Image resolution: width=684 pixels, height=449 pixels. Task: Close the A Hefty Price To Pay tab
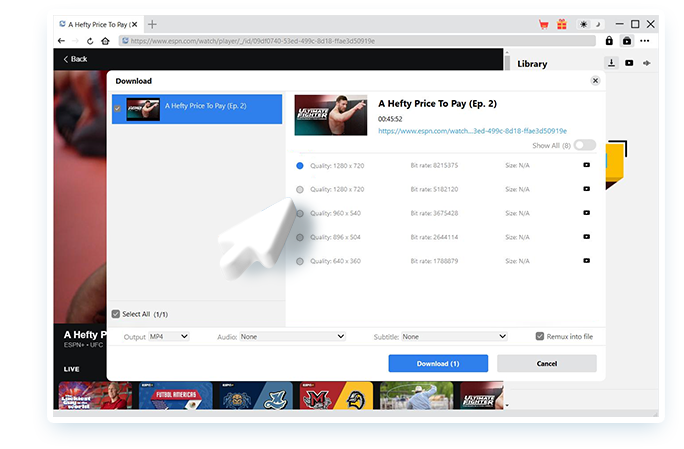[135, 24]
